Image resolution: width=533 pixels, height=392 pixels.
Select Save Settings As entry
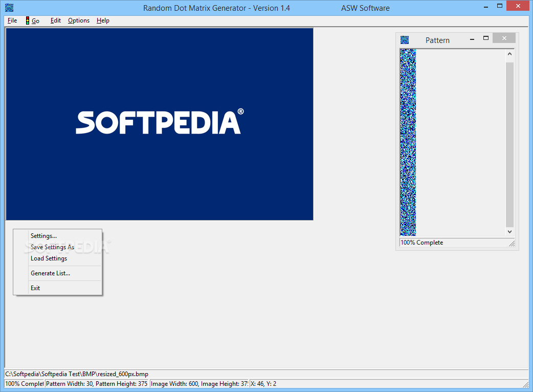(x=57, y=247)
